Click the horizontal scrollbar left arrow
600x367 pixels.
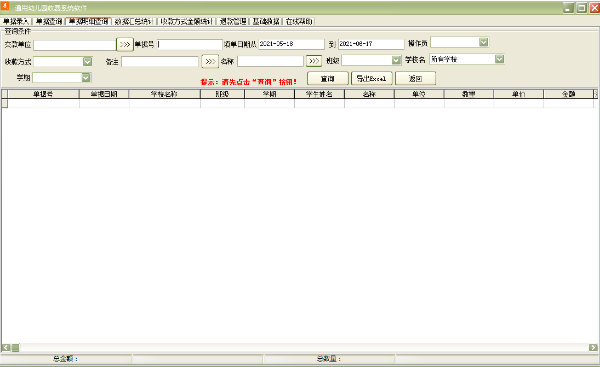click(x=6, y=347)
